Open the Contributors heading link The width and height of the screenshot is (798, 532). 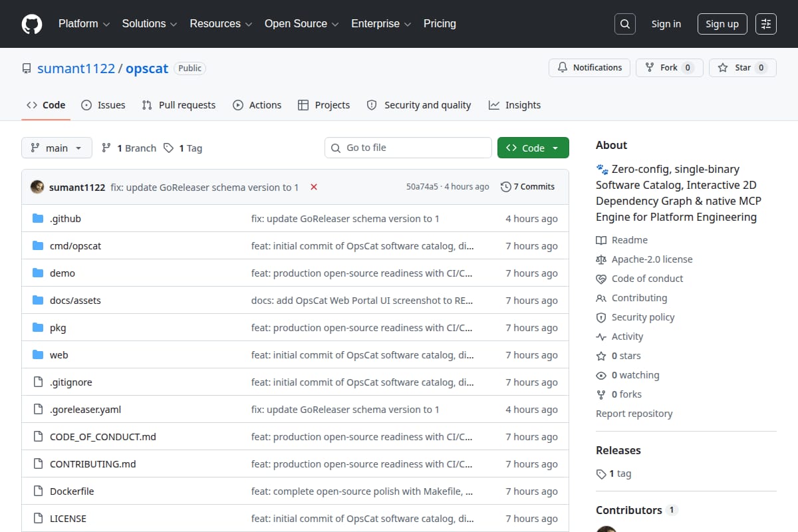[636, 510]
